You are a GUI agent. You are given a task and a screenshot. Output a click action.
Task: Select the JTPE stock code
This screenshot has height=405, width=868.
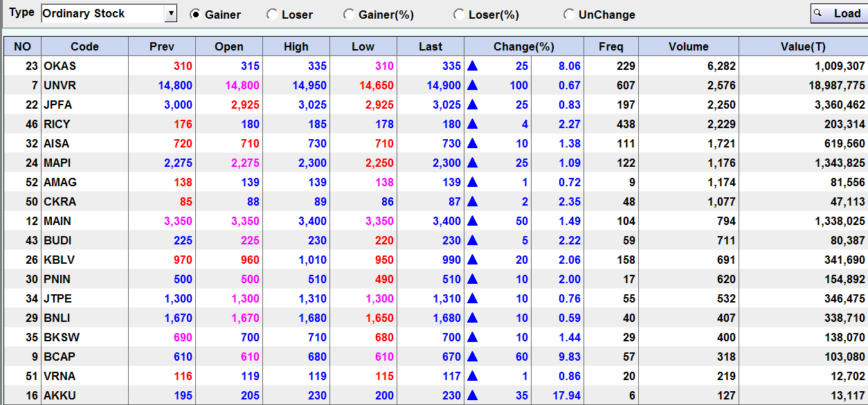tap(58, 299)
